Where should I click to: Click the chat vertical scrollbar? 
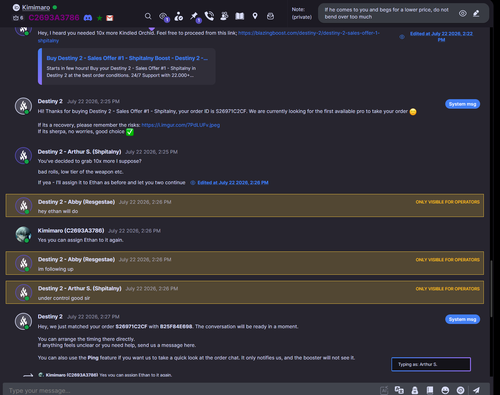coord(491,288)
